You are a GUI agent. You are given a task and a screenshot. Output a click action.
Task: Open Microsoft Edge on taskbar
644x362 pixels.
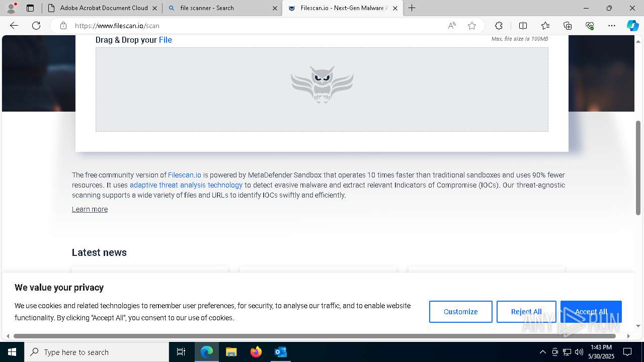tap(207, 352)
